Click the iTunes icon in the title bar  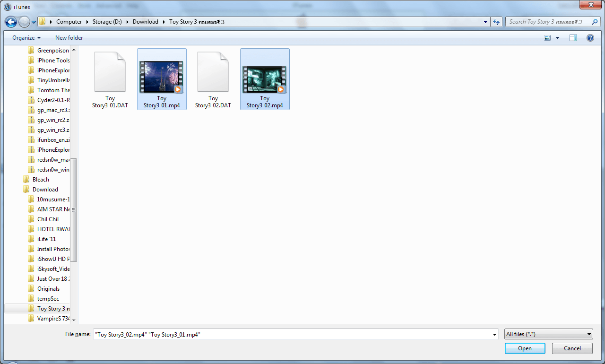pos(8,7)
